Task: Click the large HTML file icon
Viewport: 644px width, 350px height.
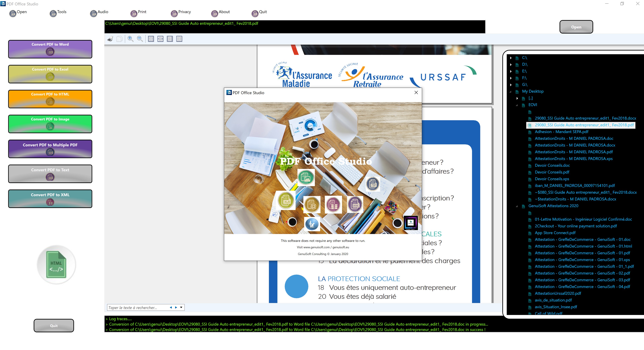Action: tap(56, 264)
